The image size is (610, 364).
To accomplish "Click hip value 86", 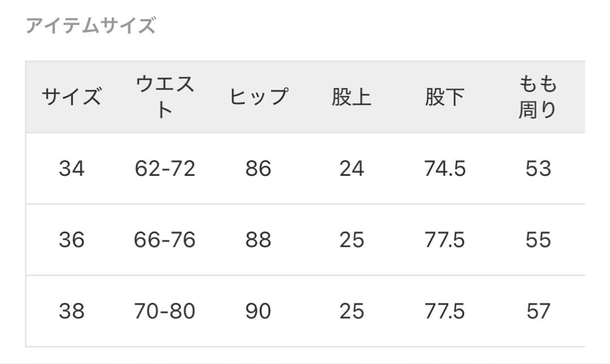I will [x=258, y=169].
